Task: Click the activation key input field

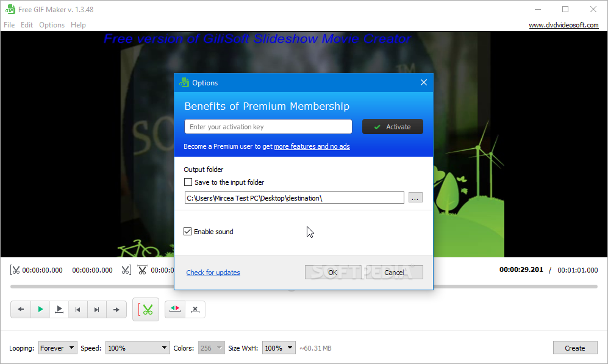Action: click(x=268, y=127)
